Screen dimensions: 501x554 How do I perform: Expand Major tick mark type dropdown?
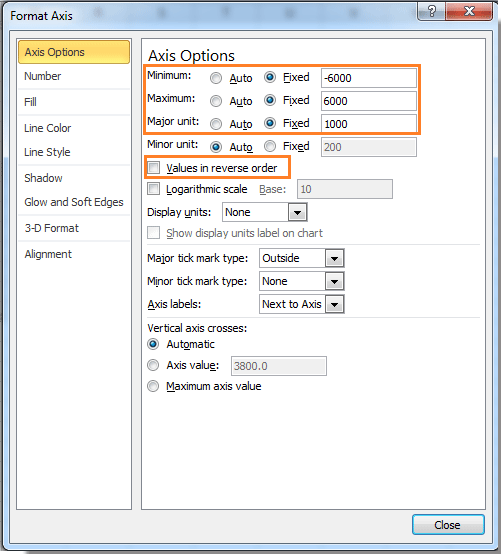click(x=335, y=258)
